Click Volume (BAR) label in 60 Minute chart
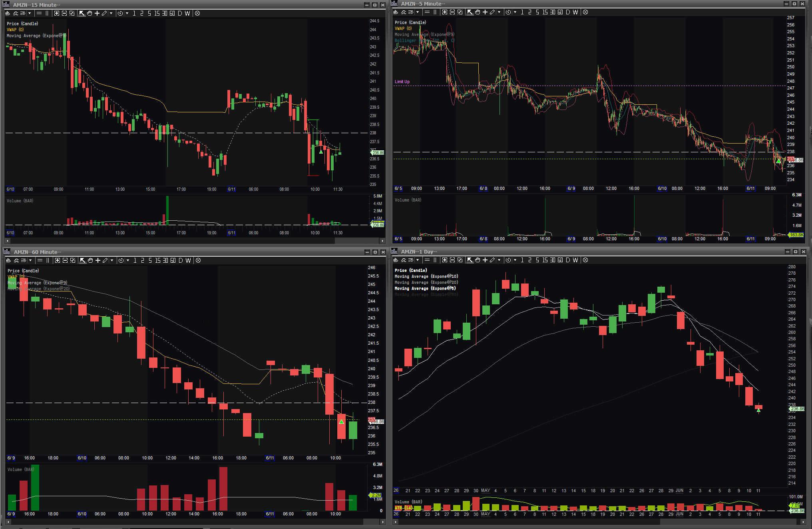Viewport: 812px width, 529px height. click(x=21, y=469)
